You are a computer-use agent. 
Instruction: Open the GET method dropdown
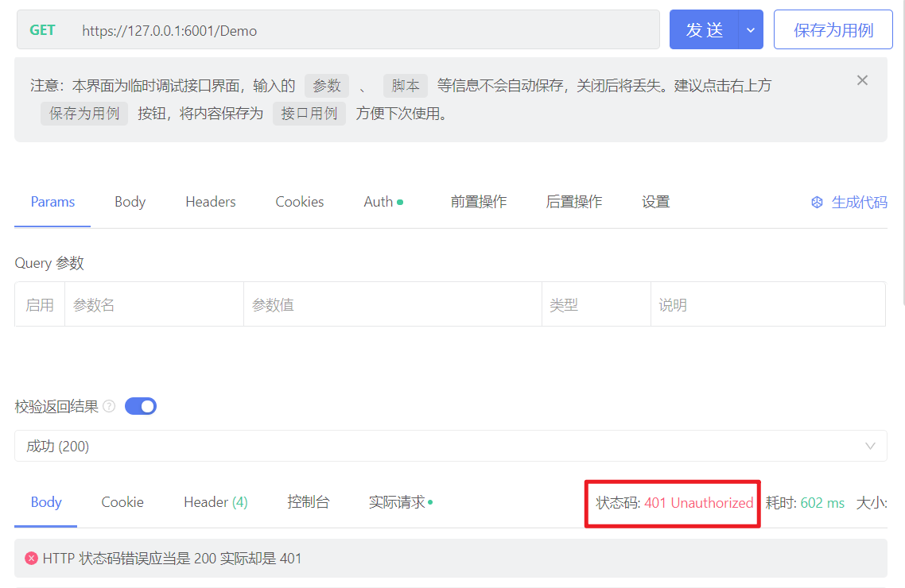tap(42, 29)
